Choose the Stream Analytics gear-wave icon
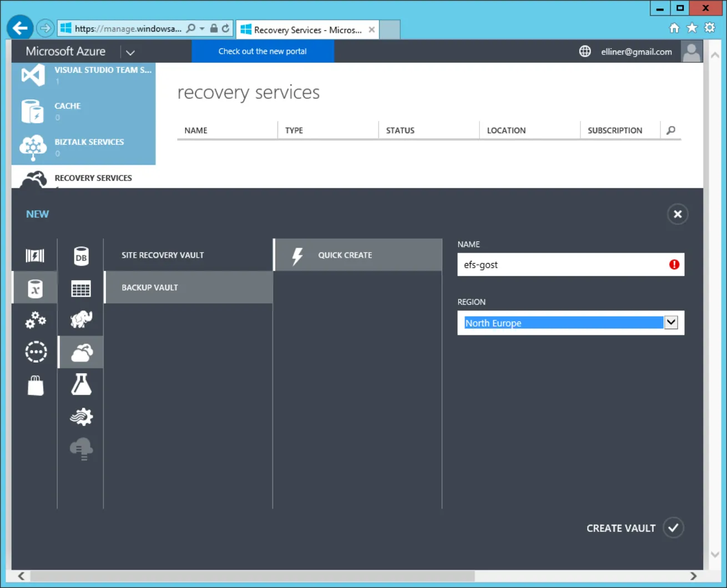Viewport: 727px width, 588px height. pos(81,416)
